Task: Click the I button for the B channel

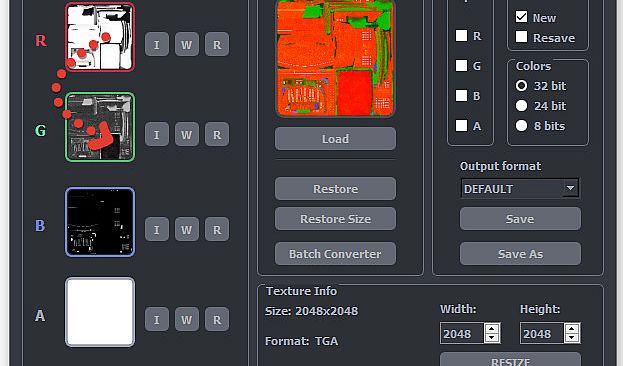Action: pyautogui.click(x=157, y=229)
